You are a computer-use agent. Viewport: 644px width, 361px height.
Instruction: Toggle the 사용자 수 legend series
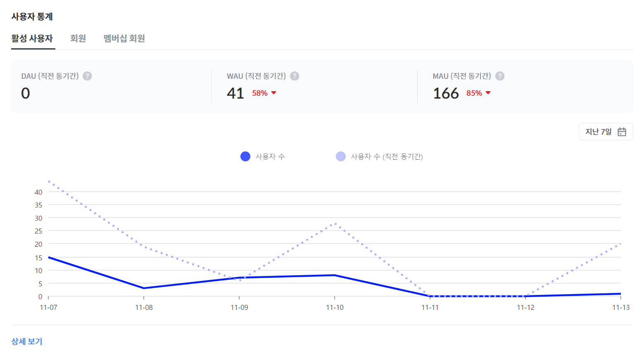click(x=263, y=156)
